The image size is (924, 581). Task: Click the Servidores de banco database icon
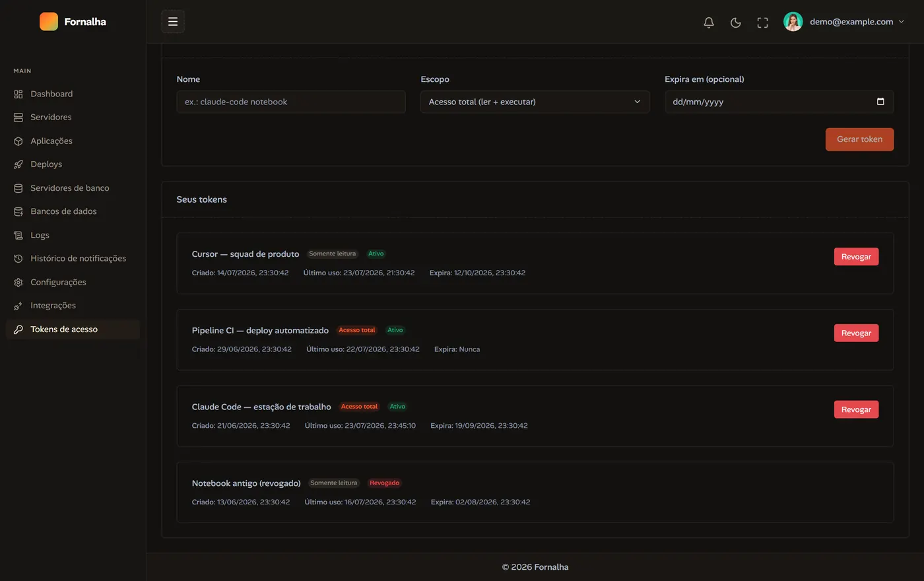[18, 188]
